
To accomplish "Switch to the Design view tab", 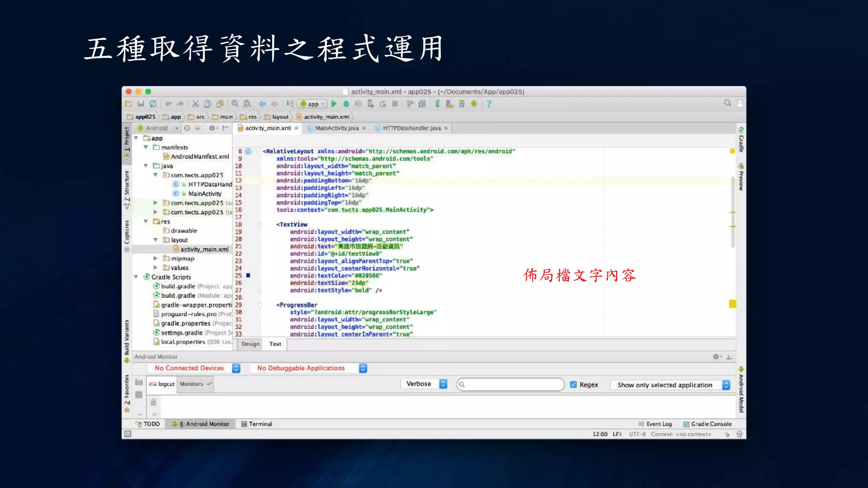I will coord(250,344).
